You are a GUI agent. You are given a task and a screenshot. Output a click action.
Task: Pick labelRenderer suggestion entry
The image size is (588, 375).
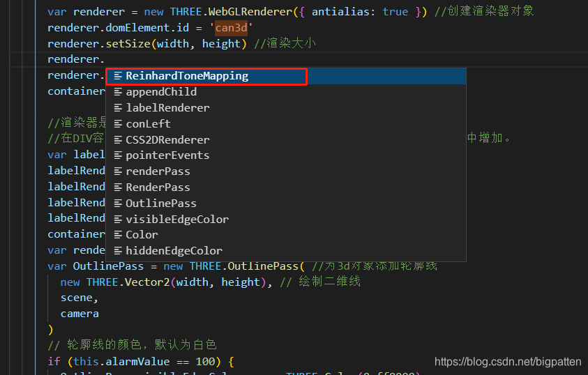pyautogui.click(x=286, y=108)
